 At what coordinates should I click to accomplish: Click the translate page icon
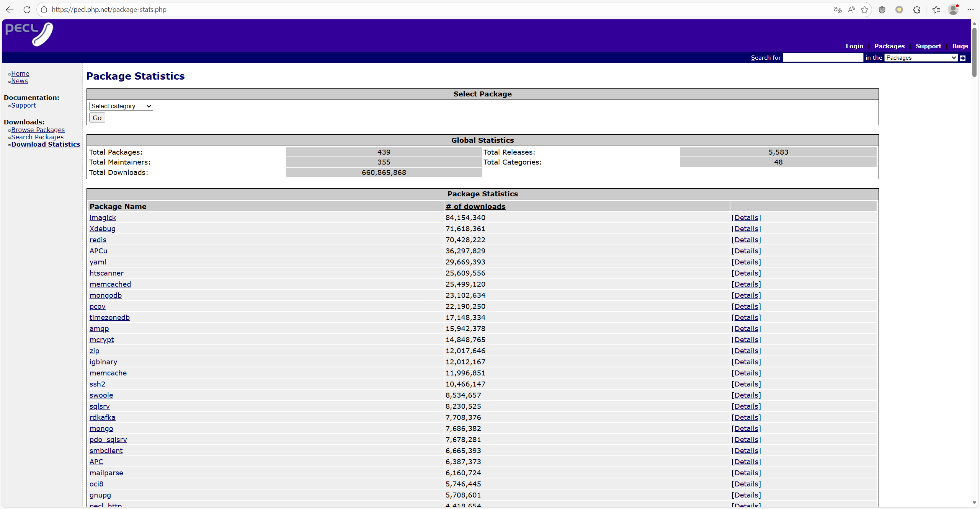(838, 10)
